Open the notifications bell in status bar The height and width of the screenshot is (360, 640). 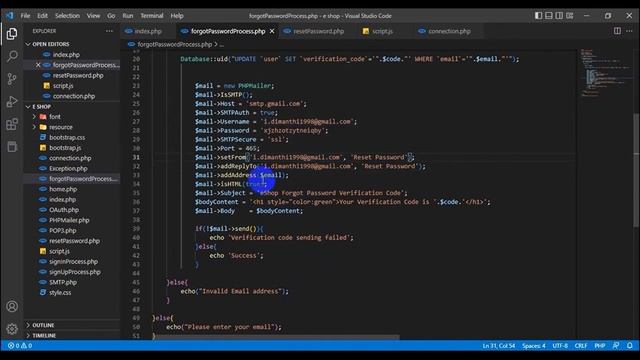630,346
